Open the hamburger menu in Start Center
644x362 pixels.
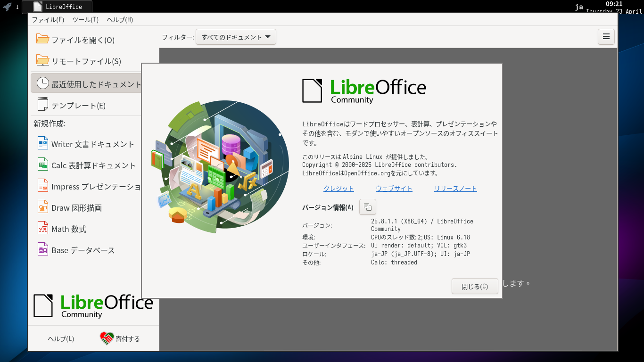pos(606,37)
